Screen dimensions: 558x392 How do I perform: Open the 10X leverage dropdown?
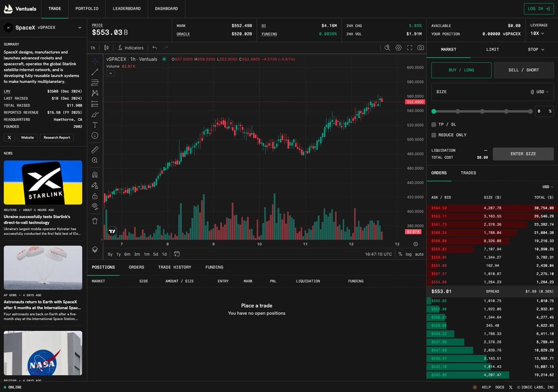537,33
